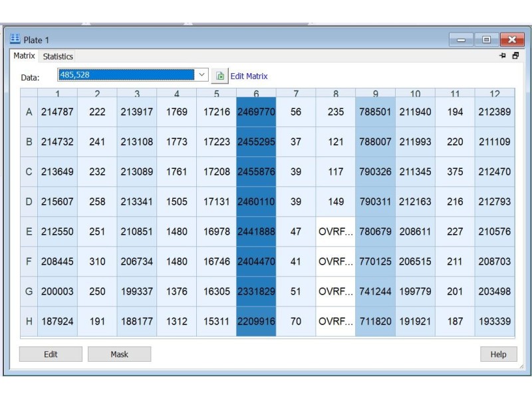Click the Plate 1 window icon

tap(15, 40)
